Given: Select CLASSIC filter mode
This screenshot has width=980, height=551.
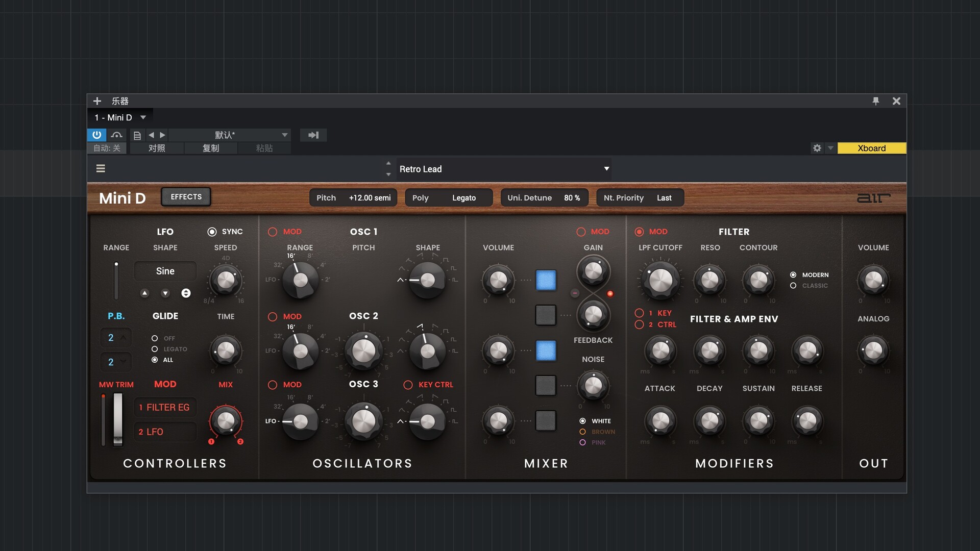Looking at the screenshot, I should pyautogui.click(x=793, y=286).
